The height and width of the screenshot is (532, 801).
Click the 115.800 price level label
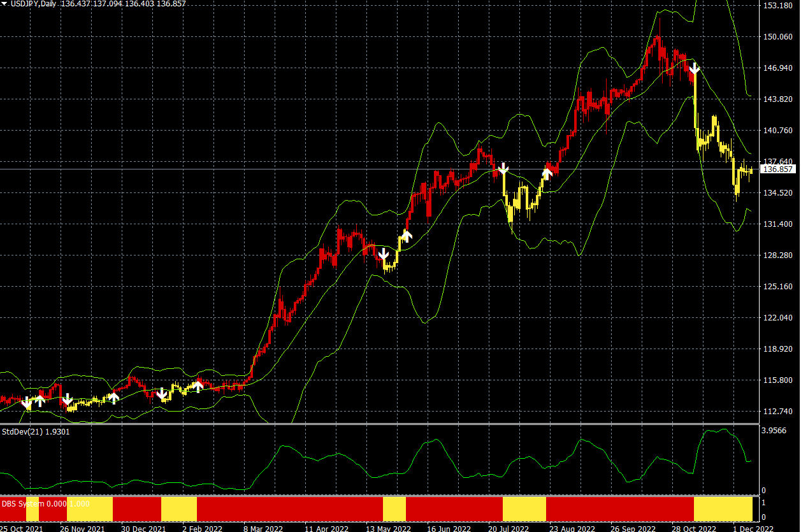coord(778,380)
